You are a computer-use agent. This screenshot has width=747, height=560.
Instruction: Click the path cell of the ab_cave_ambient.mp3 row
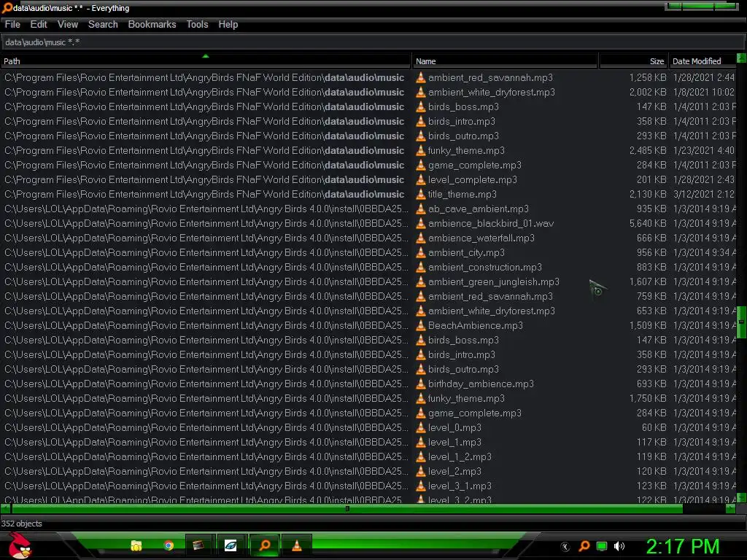(206, 209)
